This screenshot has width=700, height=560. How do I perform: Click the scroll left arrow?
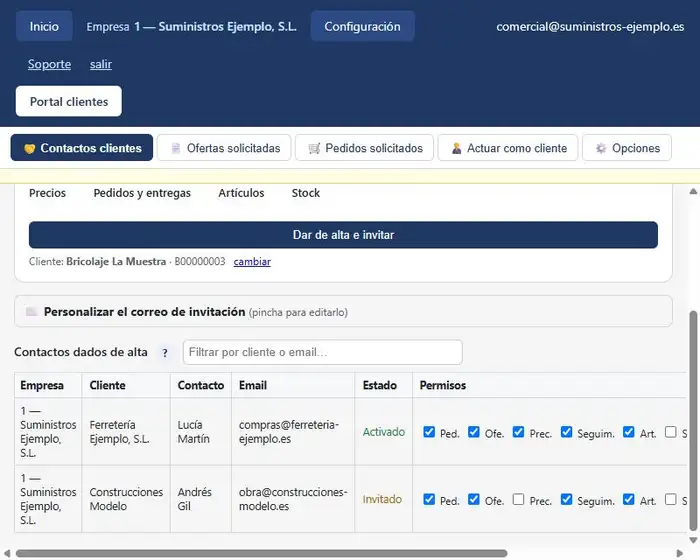pos(7,553)
